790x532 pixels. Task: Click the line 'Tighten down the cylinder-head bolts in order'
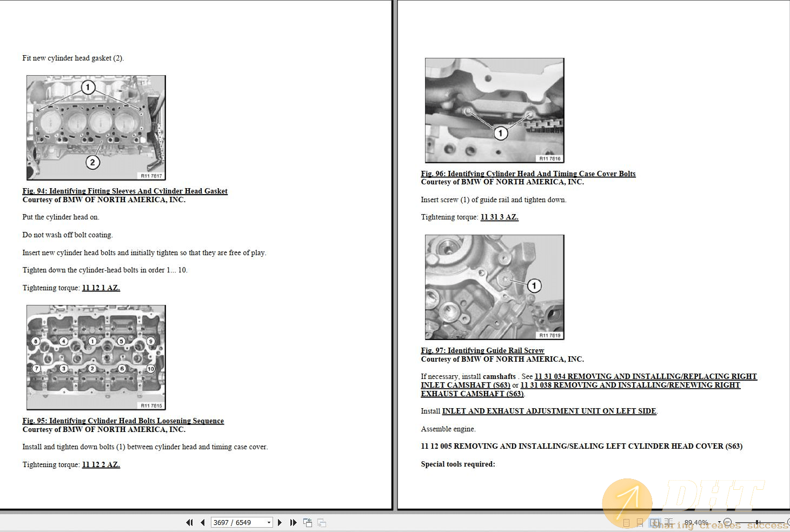[x=105, y=270]
